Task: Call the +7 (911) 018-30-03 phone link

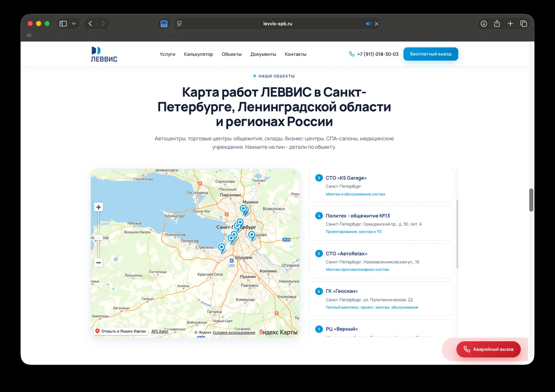Action: pos(378,54)
